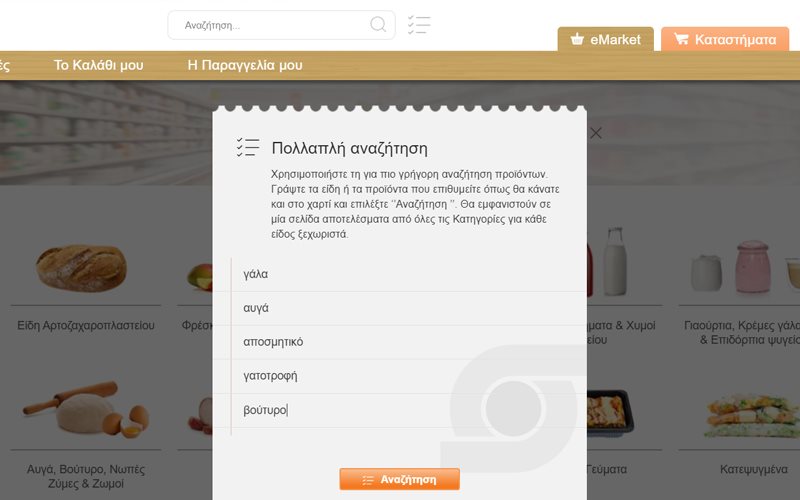The image size is (800, 500).
Task: Click the βούτυρο list line
Action: pos(409,410)
